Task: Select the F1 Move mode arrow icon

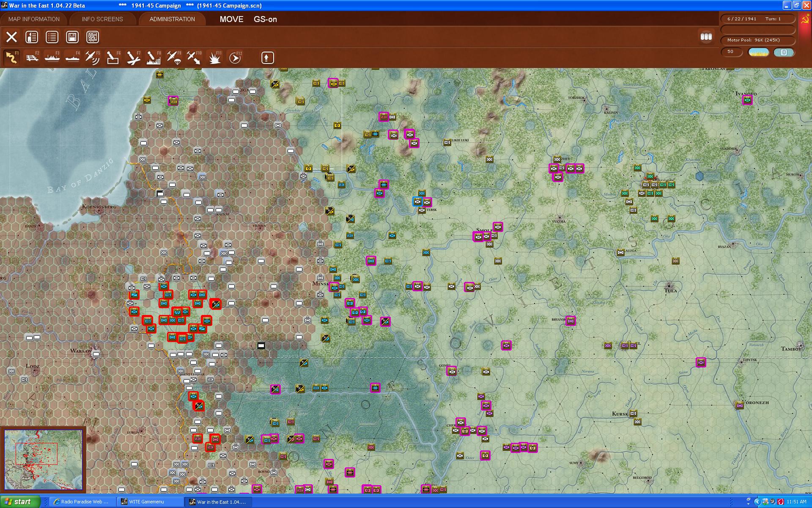Action: (11, 58)
